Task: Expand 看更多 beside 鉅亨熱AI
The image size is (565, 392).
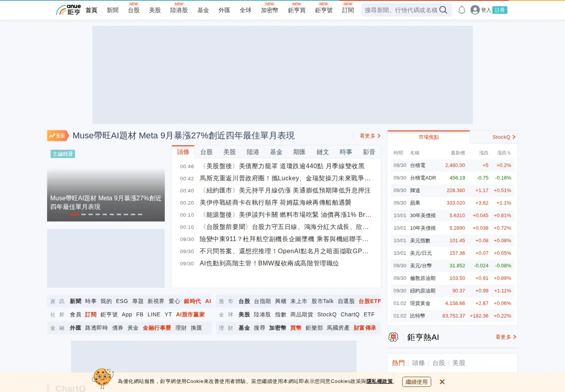Action: (506, 337)
